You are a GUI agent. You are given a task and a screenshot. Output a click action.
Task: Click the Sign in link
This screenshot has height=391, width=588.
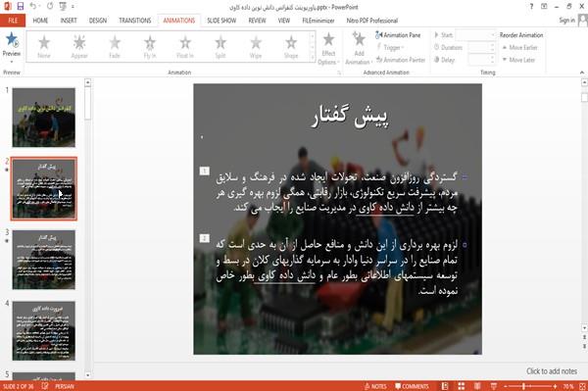(566, 21)
